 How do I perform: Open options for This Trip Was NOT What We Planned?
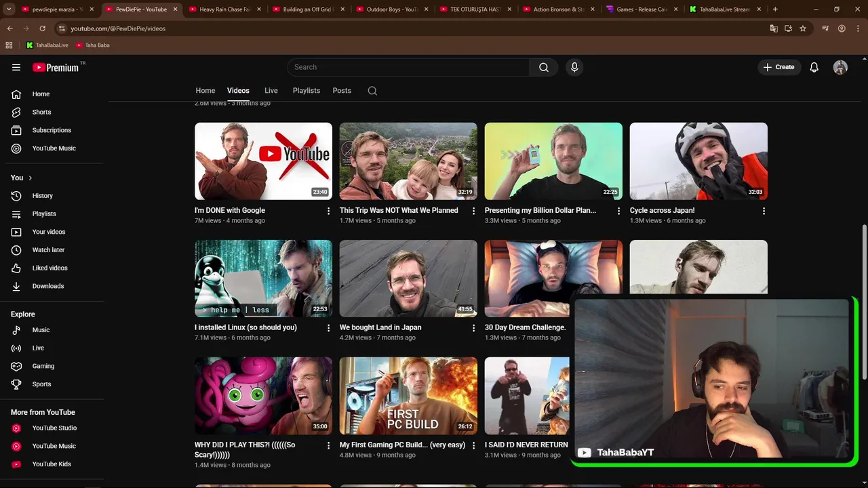click(474, 211)
